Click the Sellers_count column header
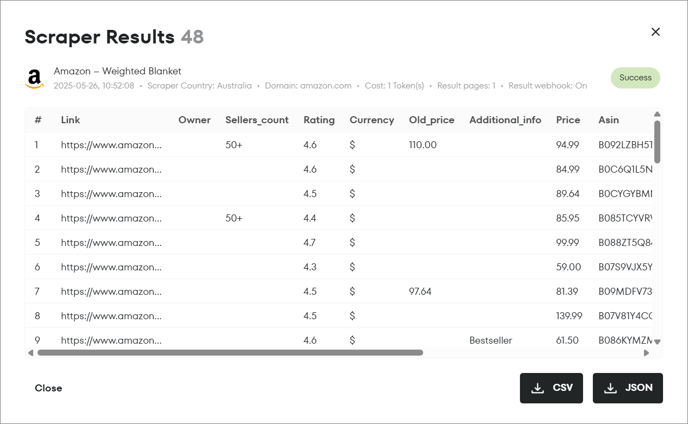 pos(257,120)
